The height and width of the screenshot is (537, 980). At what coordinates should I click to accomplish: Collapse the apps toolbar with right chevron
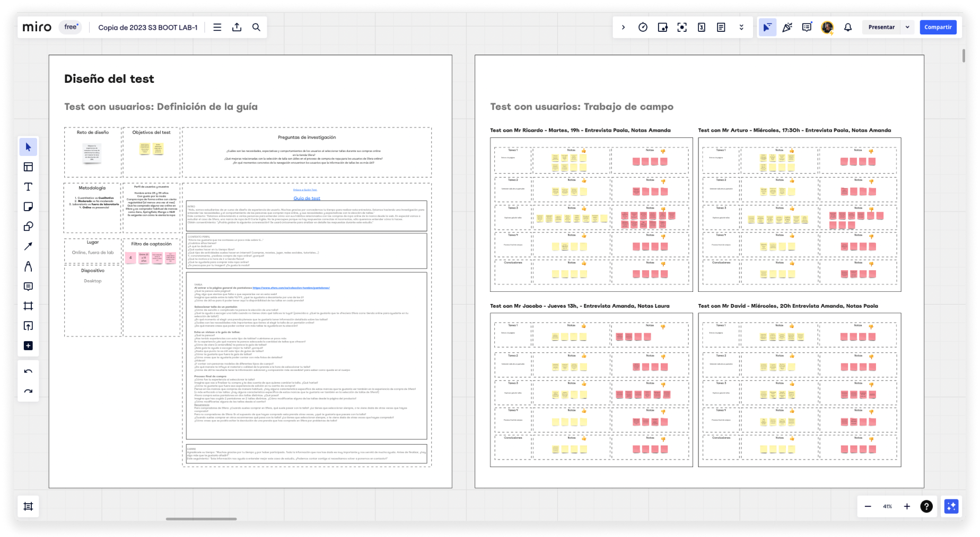pyautogui.click(x=623, y=27)
